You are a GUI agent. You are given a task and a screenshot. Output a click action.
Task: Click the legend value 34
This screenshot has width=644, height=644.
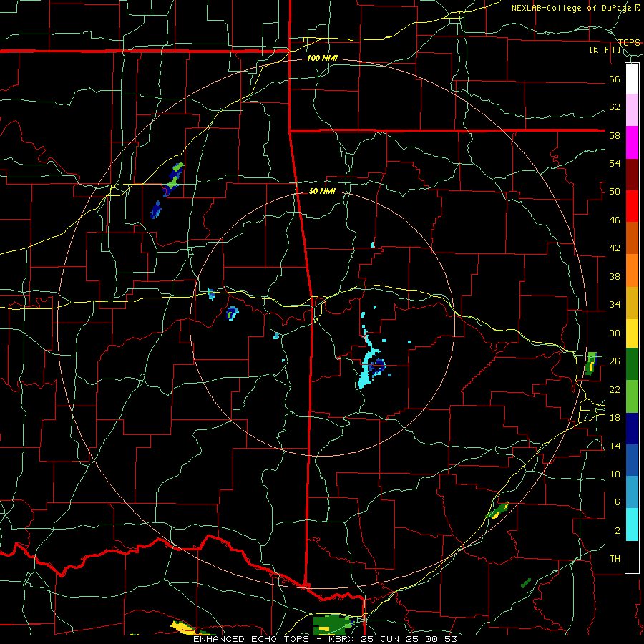tap(615, 304)
